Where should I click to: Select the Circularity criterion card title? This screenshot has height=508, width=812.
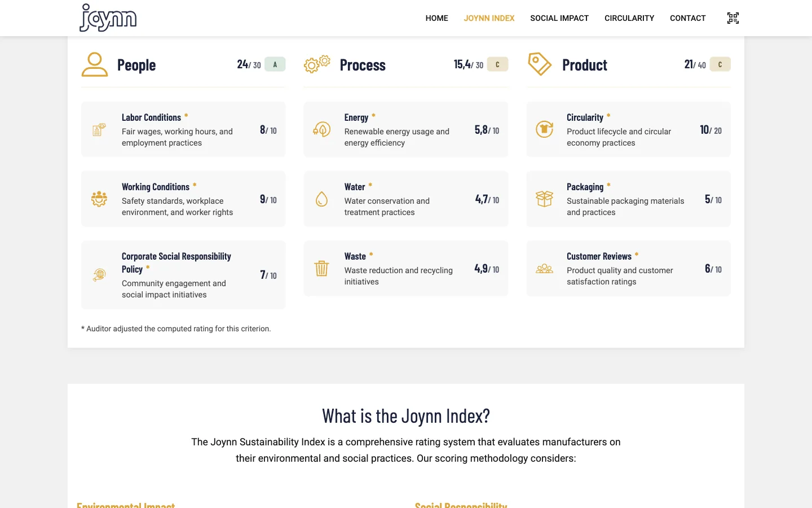coord(585,117)
